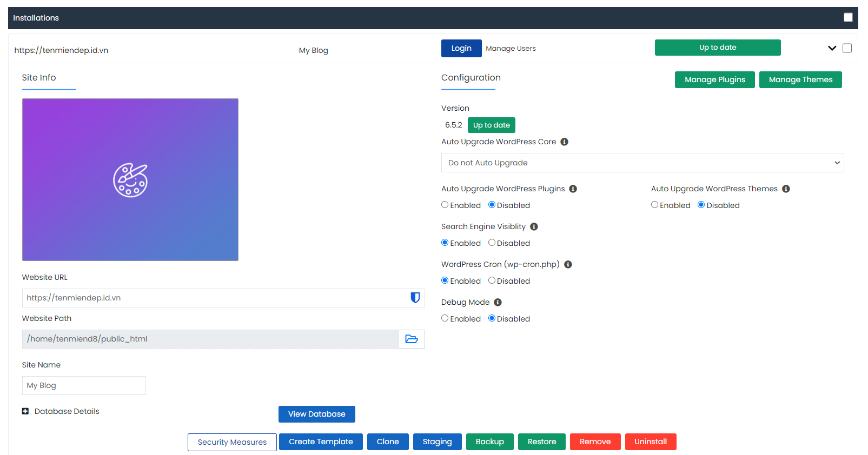
Task: Click the wide Up to date button
Action: coord(718,48)
